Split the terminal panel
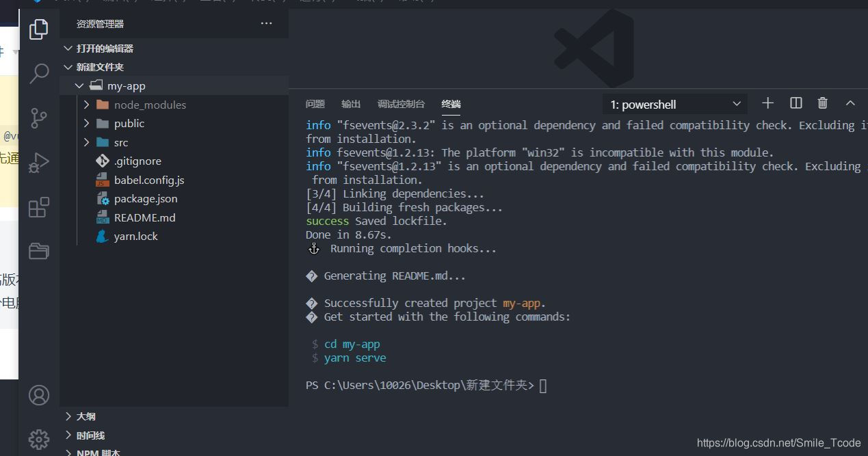 tap(795, 103)
